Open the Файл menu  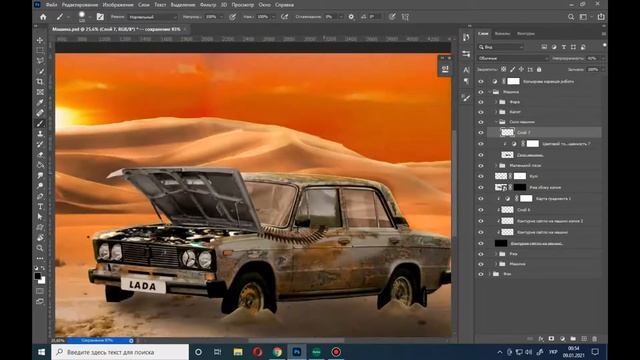[51, 5]
